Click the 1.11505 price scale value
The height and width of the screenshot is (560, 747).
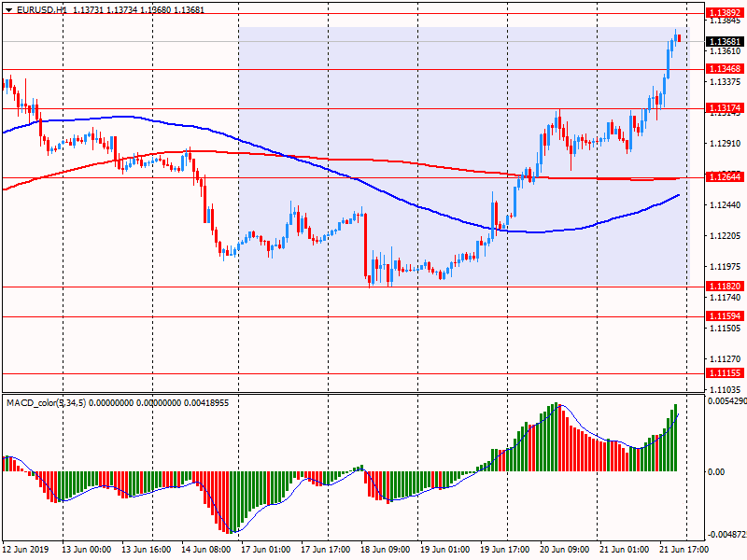726,329
